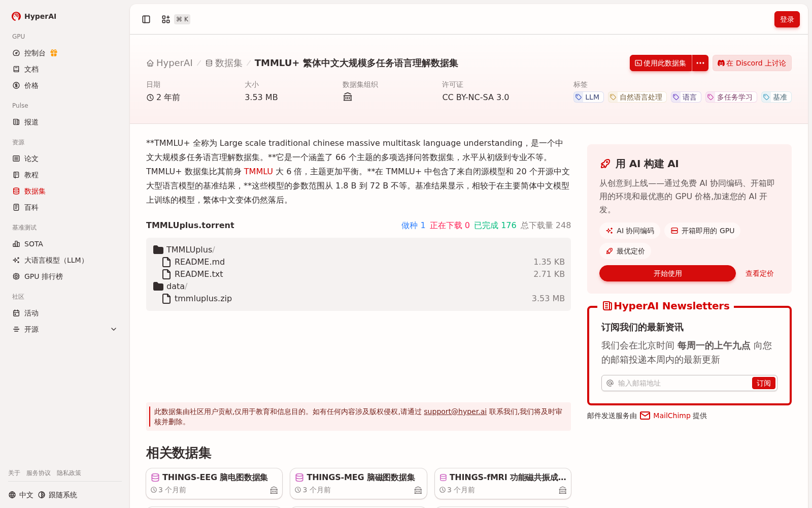Click the data/ folder icon
Viewport: 812px width, 508px height.
[158, 286]
